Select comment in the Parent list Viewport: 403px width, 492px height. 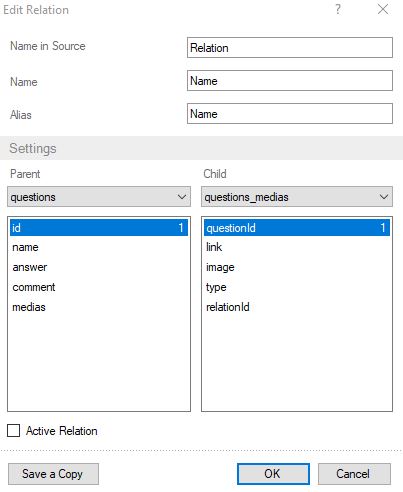pos(99,287)
